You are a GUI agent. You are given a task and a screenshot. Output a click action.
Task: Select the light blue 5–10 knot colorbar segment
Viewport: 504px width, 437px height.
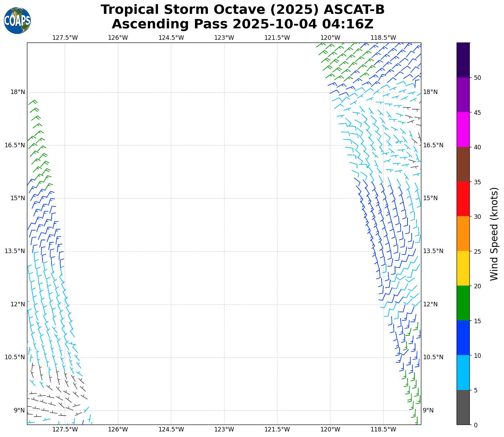pos(463,372)
